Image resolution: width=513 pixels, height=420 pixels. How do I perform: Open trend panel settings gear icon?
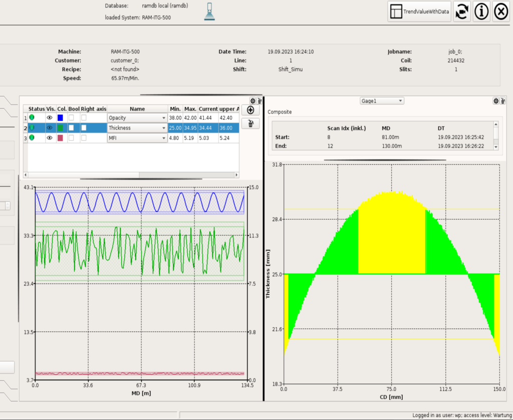tap(253, 101)
